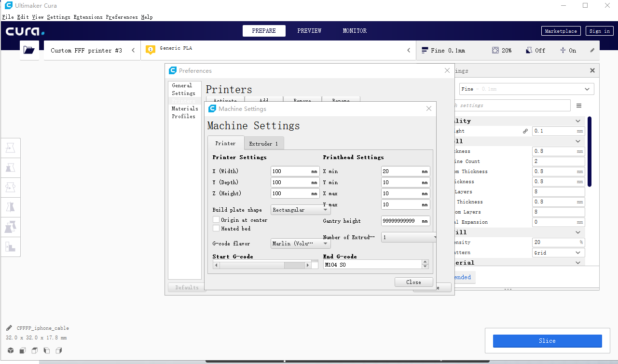Switch to front view cube icon

(23, 351)
